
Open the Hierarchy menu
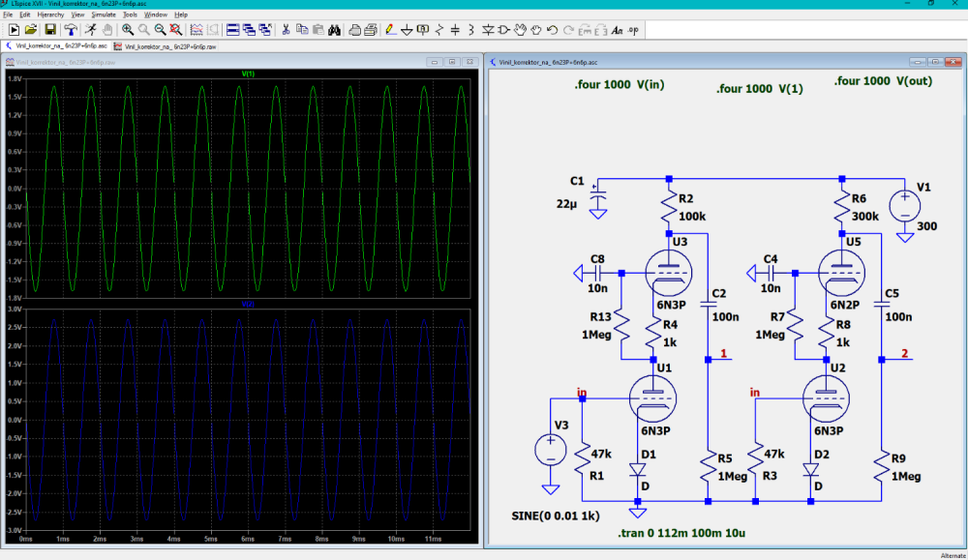point(50,15)
